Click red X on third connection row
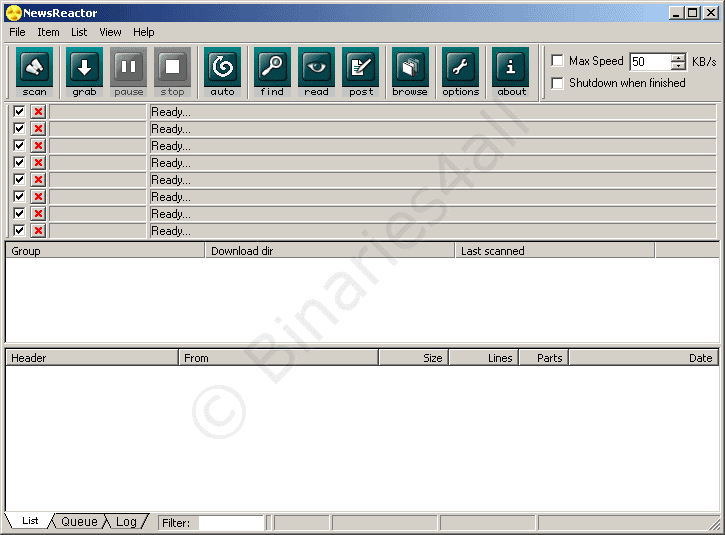The image size is (725, 535). 38,146
